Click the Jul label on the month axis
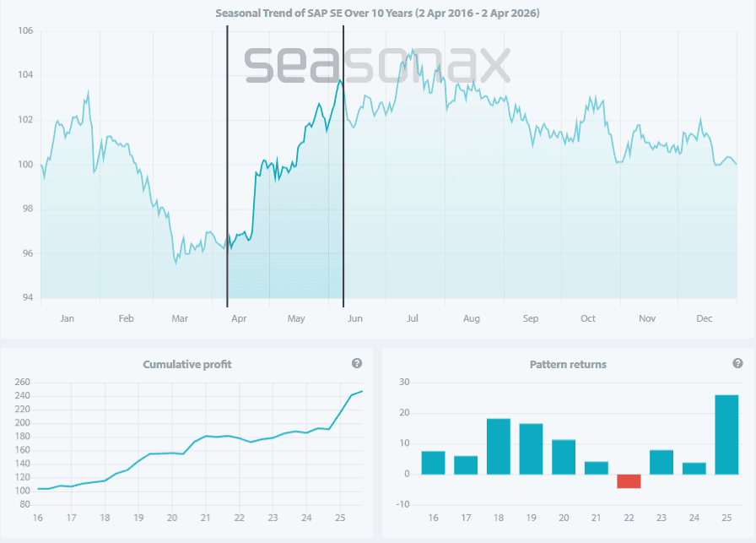 pos(413,318)
